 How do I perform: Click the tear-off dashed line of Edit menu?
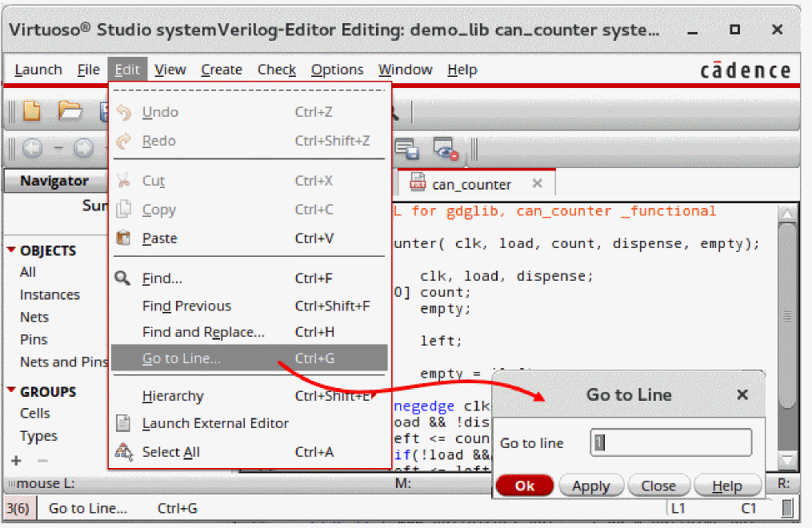click(x=249, y=90)
